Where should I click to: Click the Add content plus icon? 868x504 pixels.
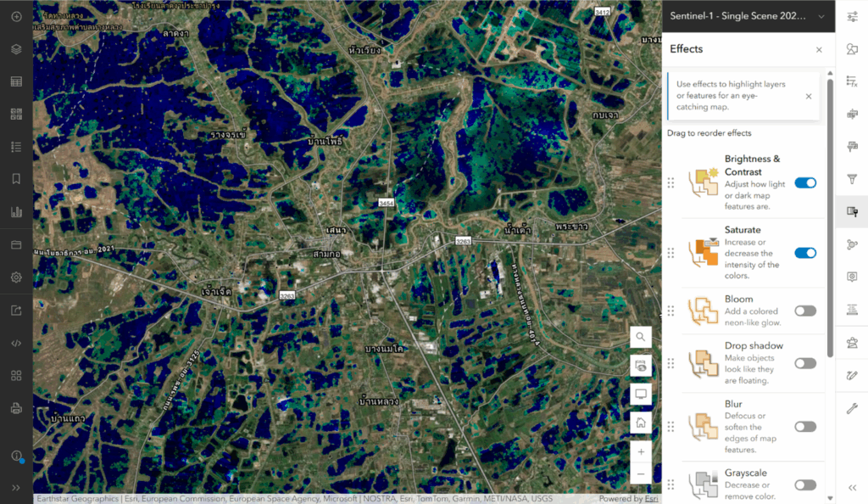[x=16, y=16]
